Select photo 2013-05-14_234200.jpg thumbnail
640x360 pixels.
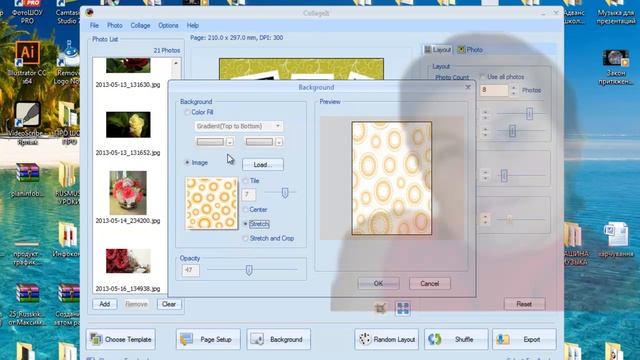click(x=128, y=193)
